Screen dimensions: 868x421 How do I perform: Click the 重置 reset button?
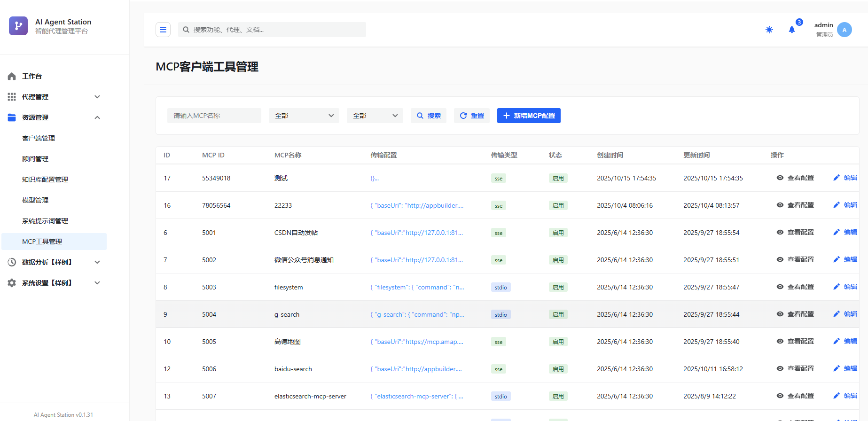472,116
